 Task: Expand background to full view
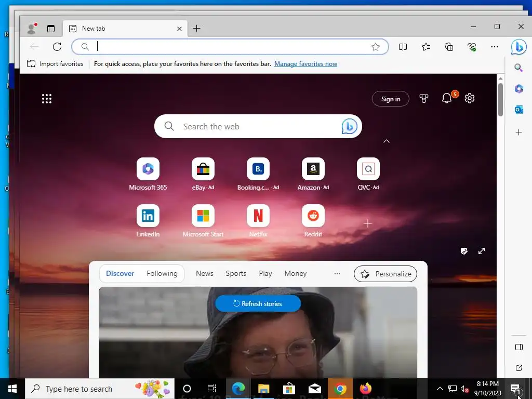[482, 251]
